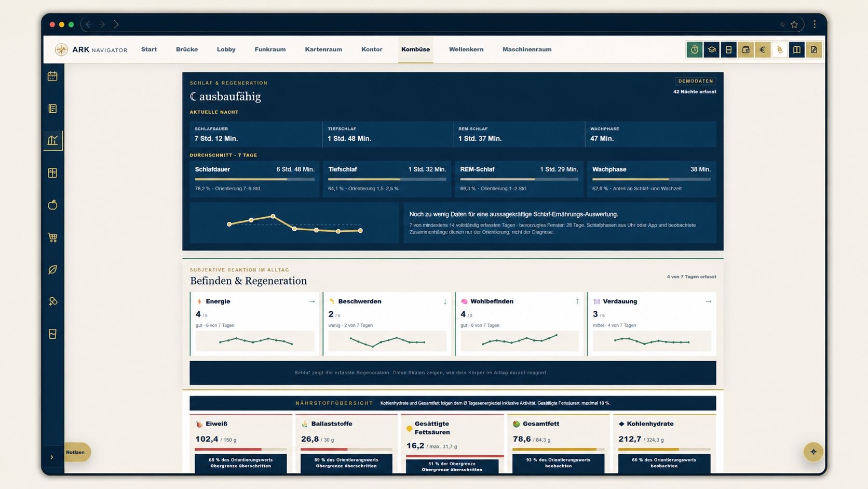The width and height of the screenshot is (868, 489).
Task: Click the wallet icon in toolbar
Action: pyautogui.click(x=745, y=50)
